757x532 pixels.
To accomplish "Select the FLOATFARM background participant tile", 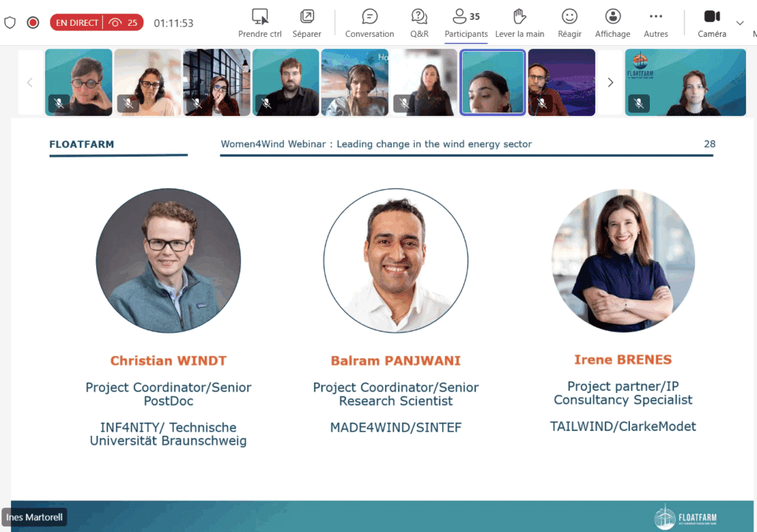I will click(x=685, y=82).
